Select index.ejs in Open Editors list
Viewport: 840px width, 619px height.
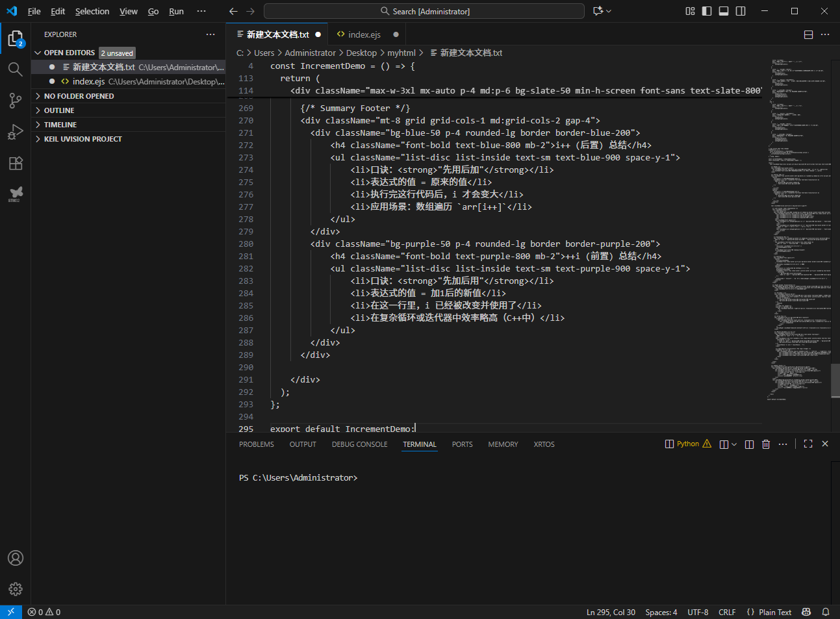point(129,81)
